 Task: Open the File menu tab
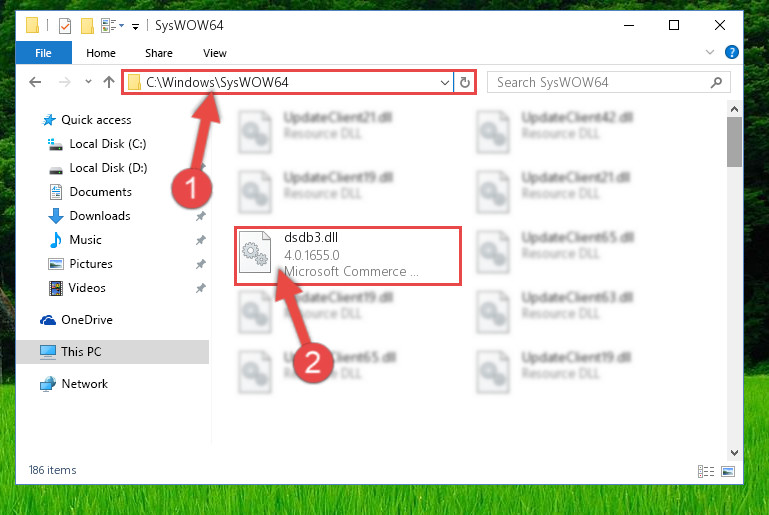click(43, 52)
